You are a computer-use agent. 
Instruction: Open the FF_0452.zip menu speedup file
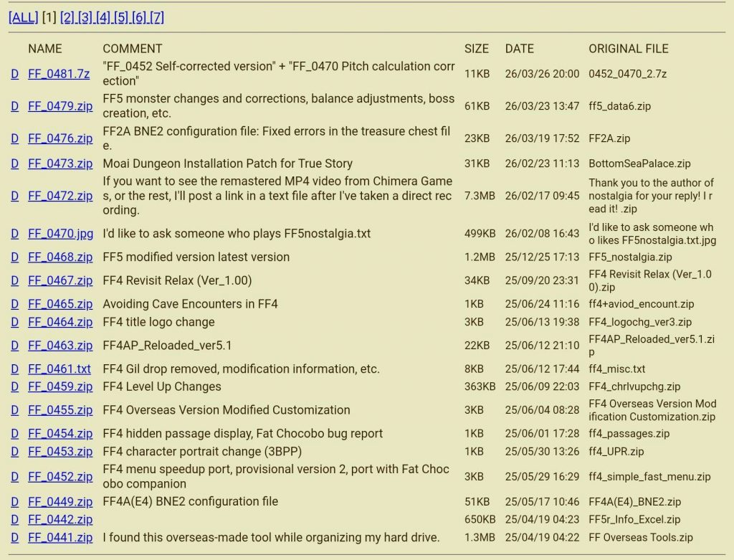60,477
